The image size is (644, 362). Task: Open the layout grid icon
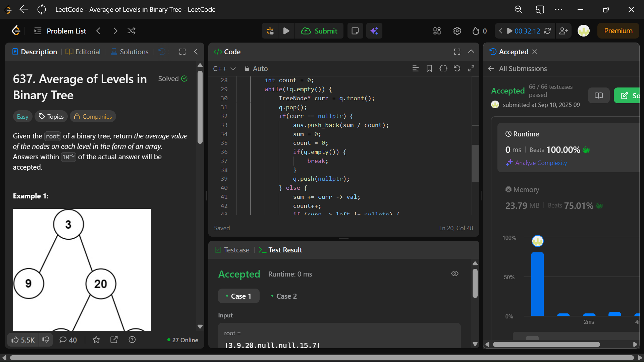click(x=437, y=31)
